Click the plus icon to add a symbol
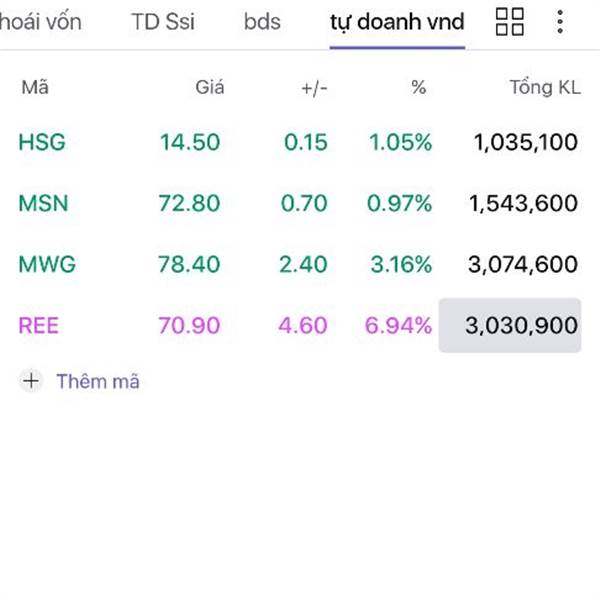The image size is (600, 600). 32,381
